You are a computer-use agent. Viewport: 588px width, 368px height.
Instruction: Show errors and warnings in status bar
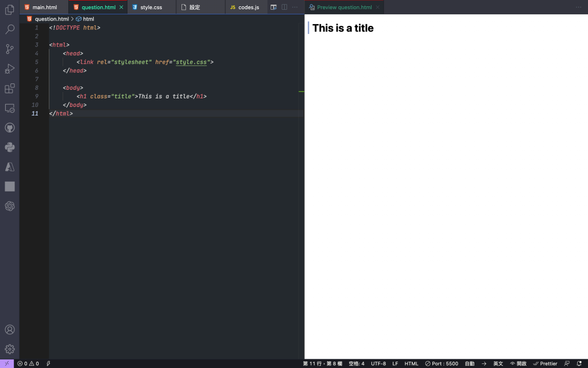coord(28,363)
